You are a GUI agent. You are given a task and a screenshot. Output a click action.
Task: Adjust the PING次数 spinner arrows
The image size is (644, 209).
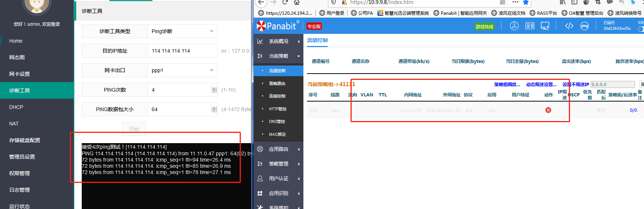214,90
